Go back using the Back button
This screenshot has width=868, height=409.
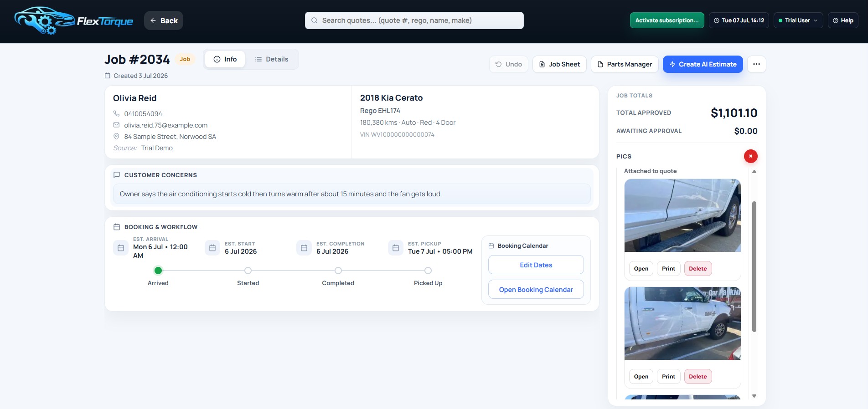164,20
